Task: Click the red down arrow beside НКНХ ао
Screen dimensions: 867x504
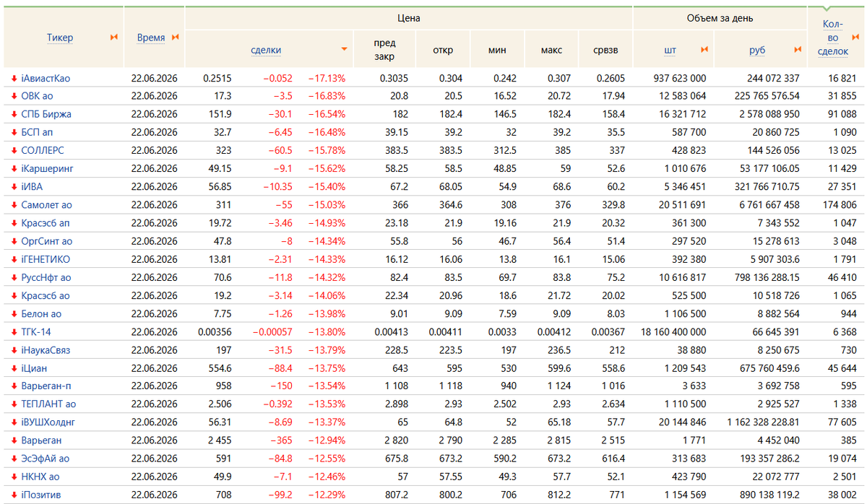Action: 13,477
